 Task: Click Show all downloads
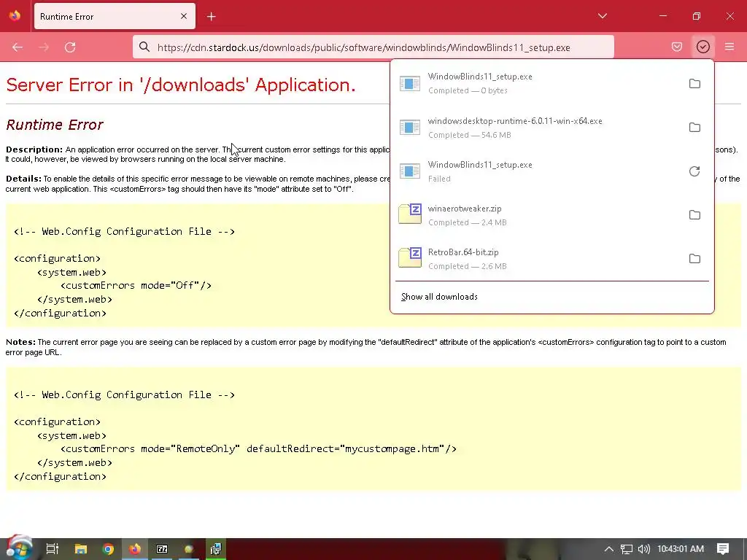pyautogui.click(x=439, y=297)
